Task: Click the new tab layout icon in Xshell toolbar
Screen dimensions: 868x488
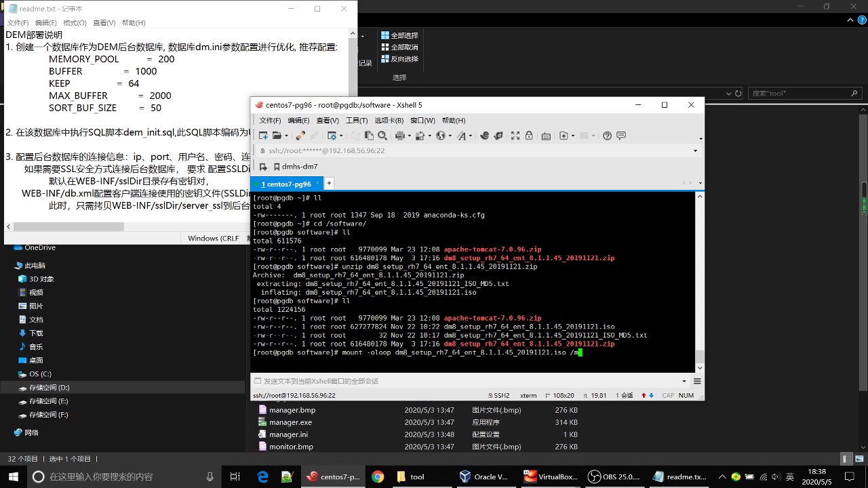Action: 564,136
